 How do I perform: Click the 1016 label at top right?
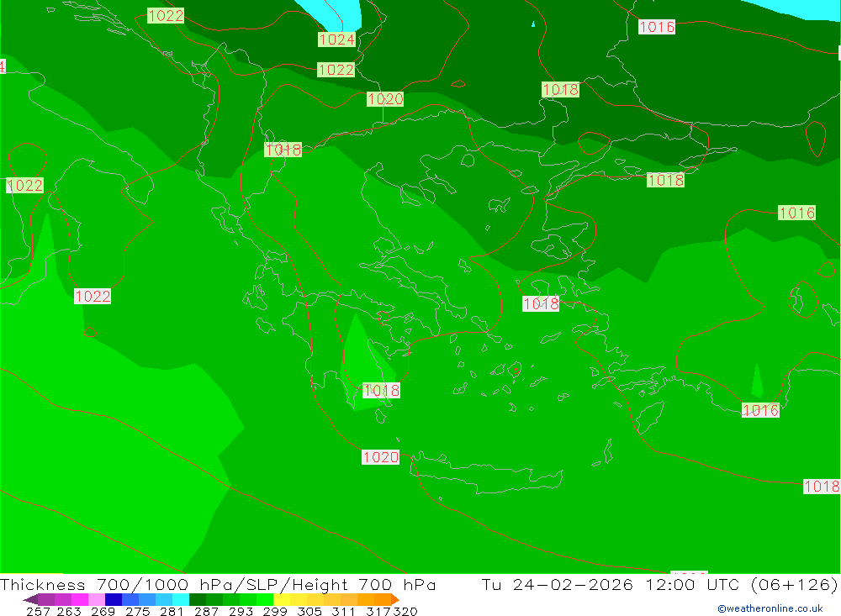[657, 27]
